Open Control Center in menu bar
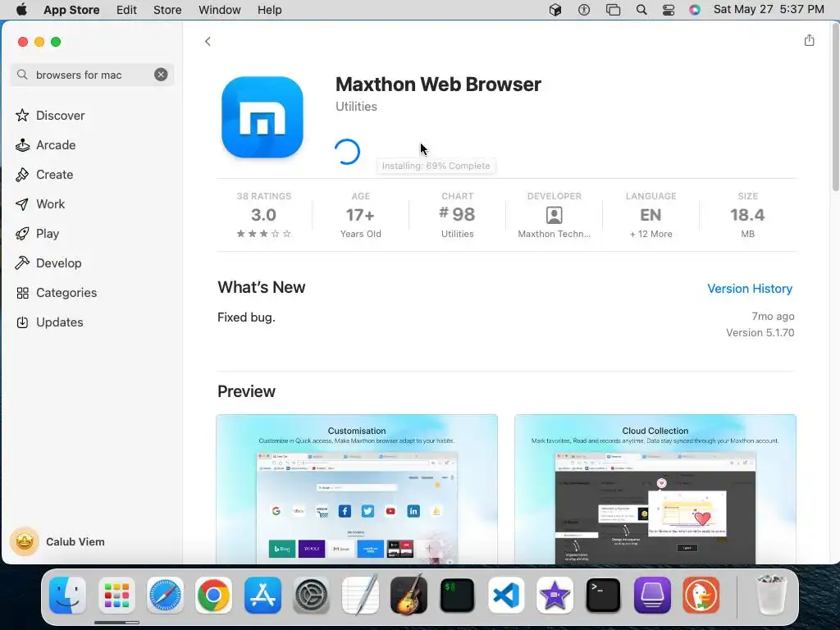The width and height of the screenshot is (840, 630). tap(669, 10)
